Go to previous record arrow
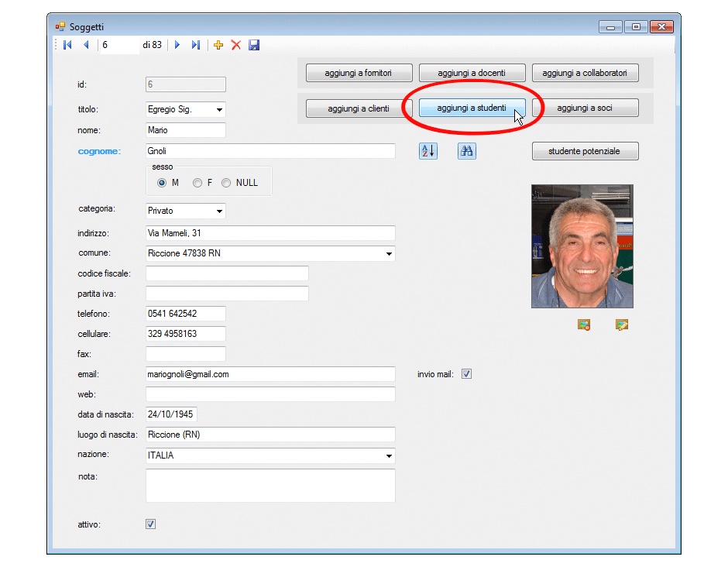 (x=87, y=45)
